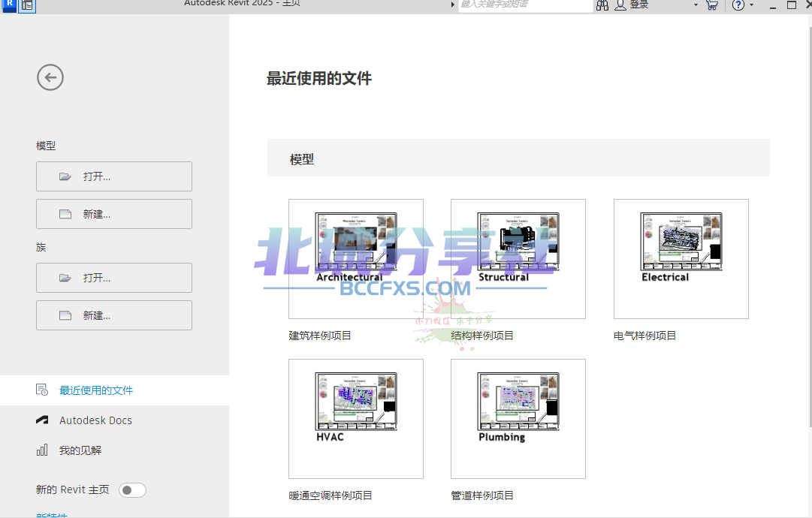Expand the dropdown arrow next to help icon
This screenshot has height=518, width=812.
click(751, 5)
